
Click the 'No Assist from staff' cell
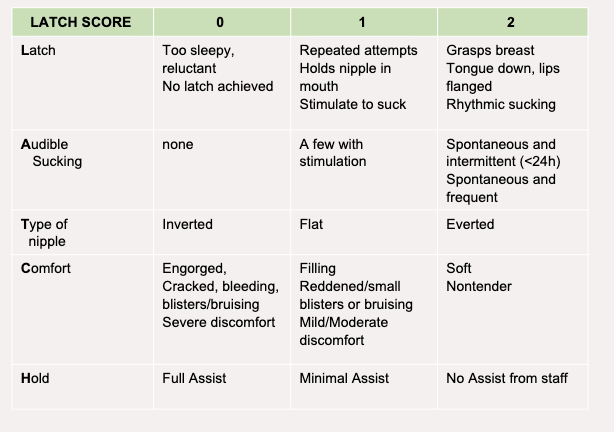(x=506, y=378)
